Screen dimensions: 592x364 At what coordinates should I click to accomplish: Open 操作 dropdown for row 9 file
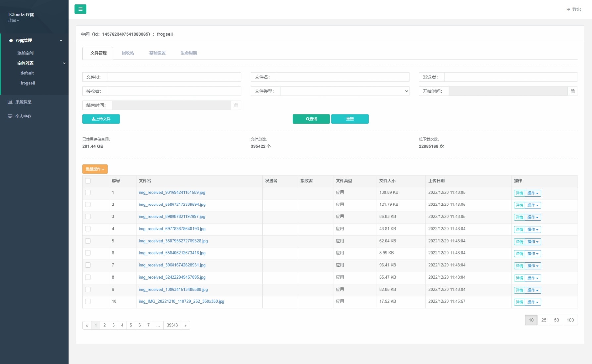pyautogui.click(x=533, y=290)
